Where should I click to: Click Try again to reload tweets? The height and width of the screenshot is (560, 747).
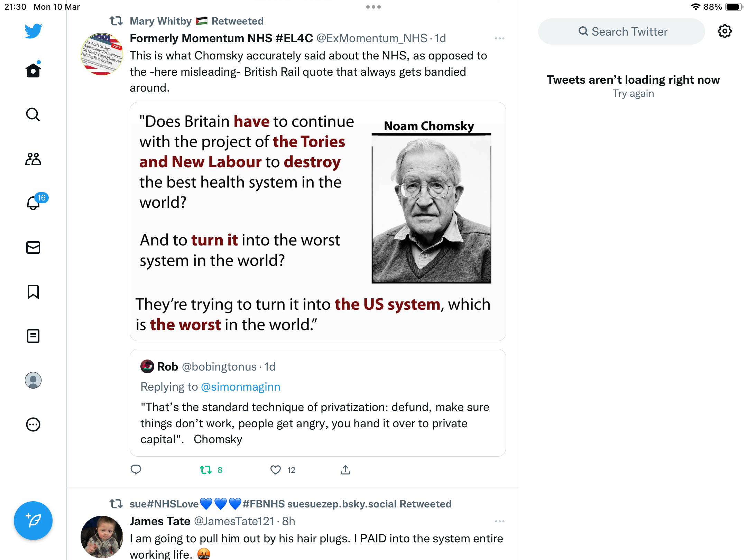tap(633, 93)
